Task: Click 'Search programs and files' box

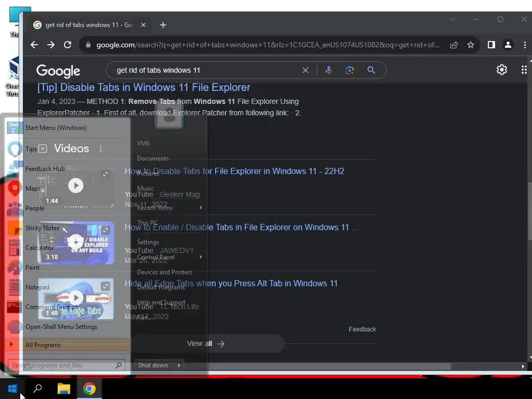Action: (66, 365)
